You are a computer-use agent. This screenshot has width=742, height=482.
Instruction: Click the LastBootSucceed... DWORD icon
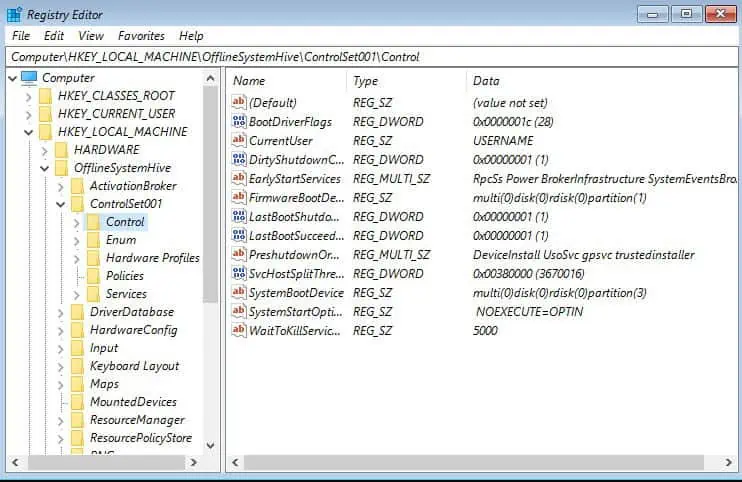coord(239,235)
